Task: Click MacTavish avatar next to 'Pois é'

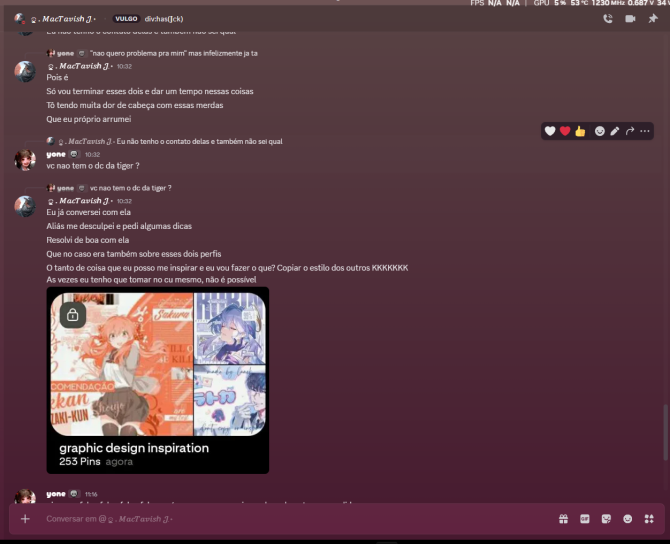Action: tap(25, 72)
